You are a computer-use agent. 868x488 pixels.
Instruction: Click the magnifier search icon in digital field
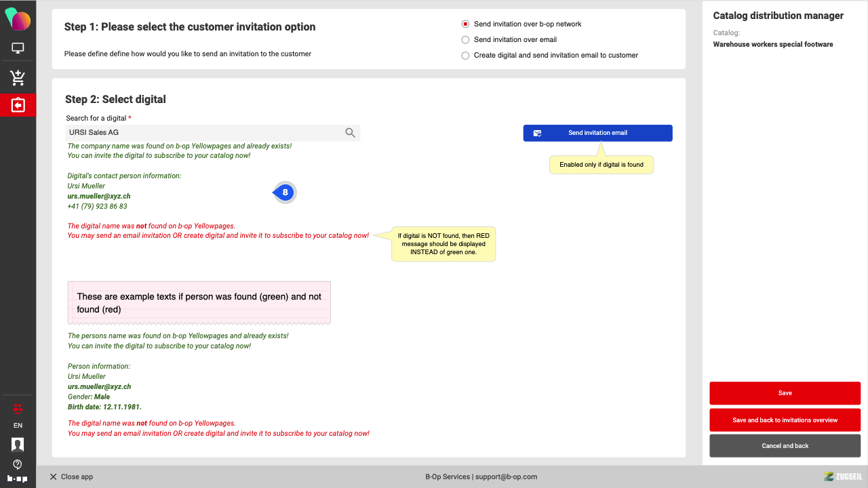(350, 133)
